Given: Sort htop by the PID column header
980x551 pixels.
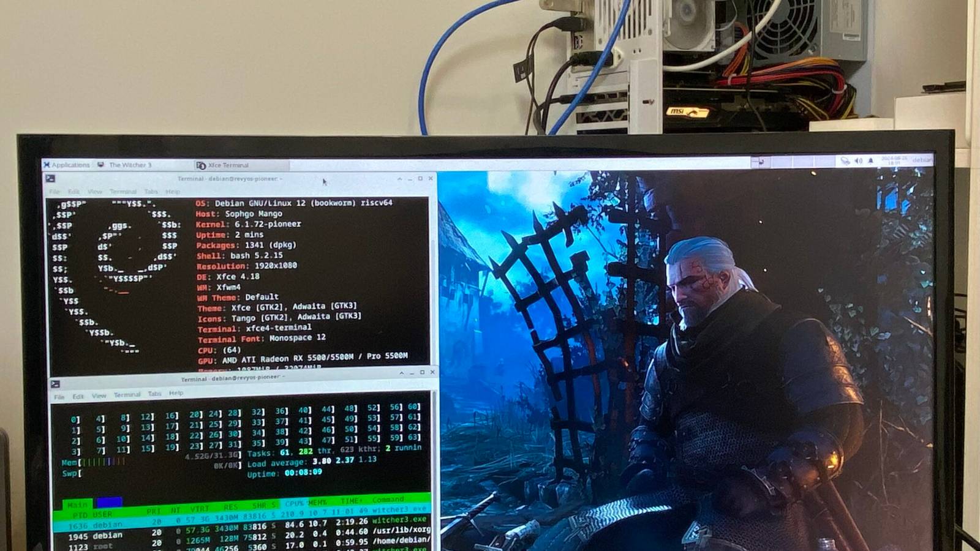Looking at the screenshot, I should point(80,515).
